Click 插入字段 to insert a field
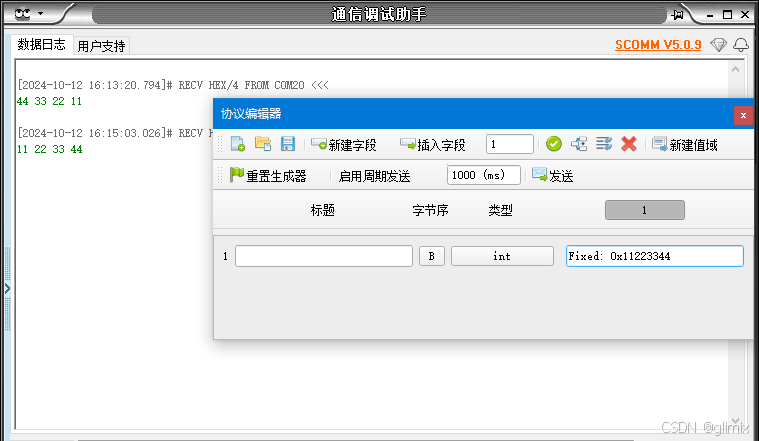This screenshot has width=759, height=441. tap(433, 145)
